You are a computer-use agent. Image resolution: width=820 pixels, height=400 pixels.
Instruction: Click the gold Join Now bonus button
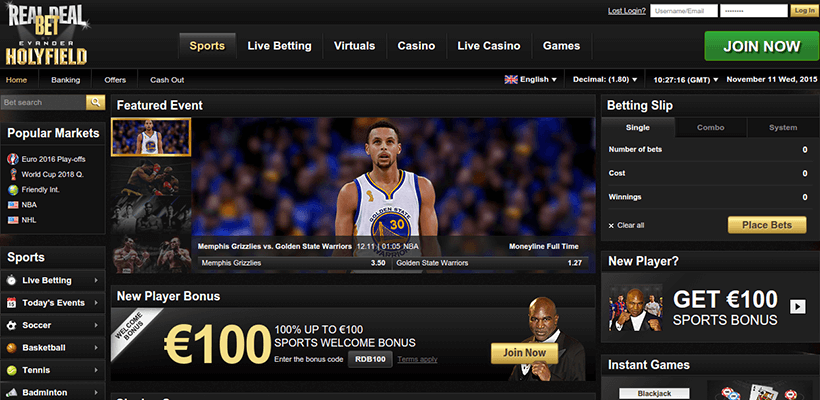pos(524,353)
